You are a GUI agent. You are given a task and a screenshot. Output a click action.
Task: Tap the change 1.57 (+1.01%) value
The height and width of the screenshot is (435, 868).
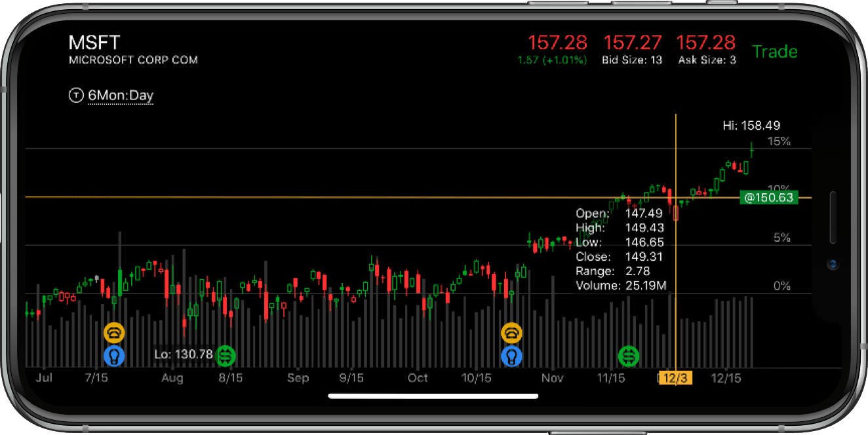click(553, 60)
